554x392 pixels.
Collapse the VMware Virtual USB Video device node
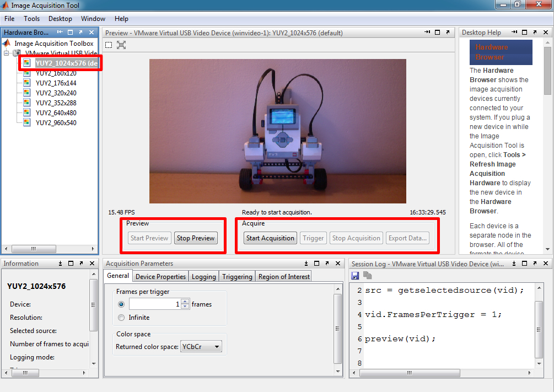(6, 53)
